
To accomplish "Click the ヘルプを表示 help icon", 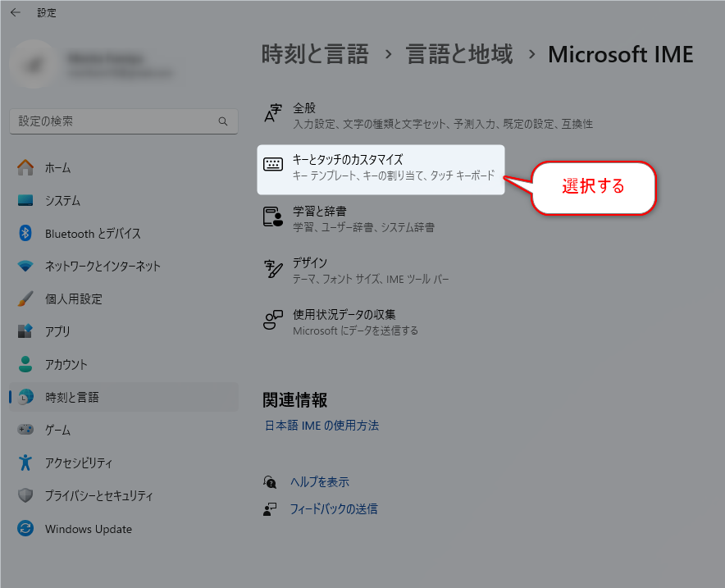I will [270, 482].
